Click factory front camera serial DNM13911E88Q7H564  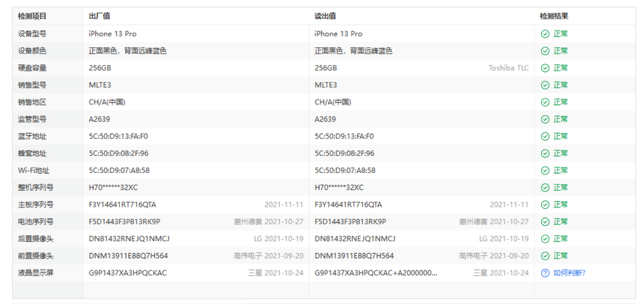[128, 256]
